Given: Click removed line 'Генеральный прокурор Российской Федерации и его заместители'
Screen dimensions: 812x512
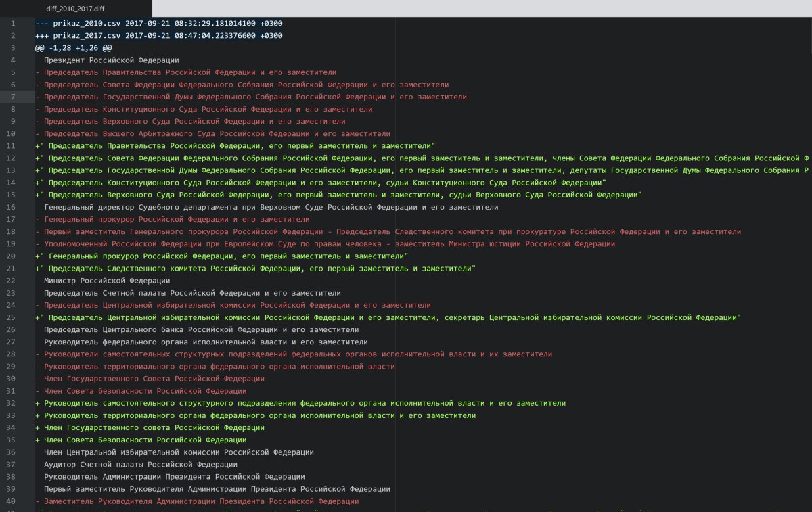Looking at the screenshot, I should (x=173, y=219).
